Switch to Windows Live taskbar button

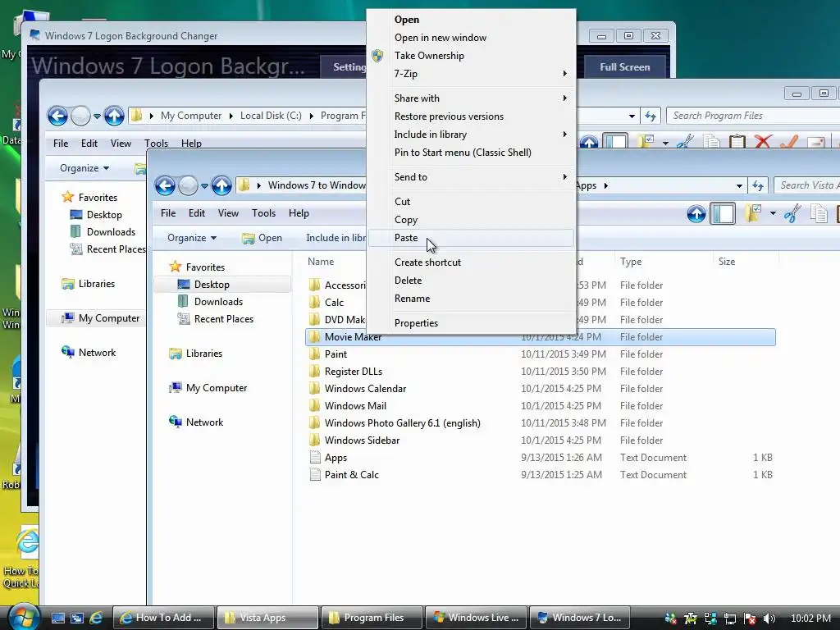click(x=476, y=618)
